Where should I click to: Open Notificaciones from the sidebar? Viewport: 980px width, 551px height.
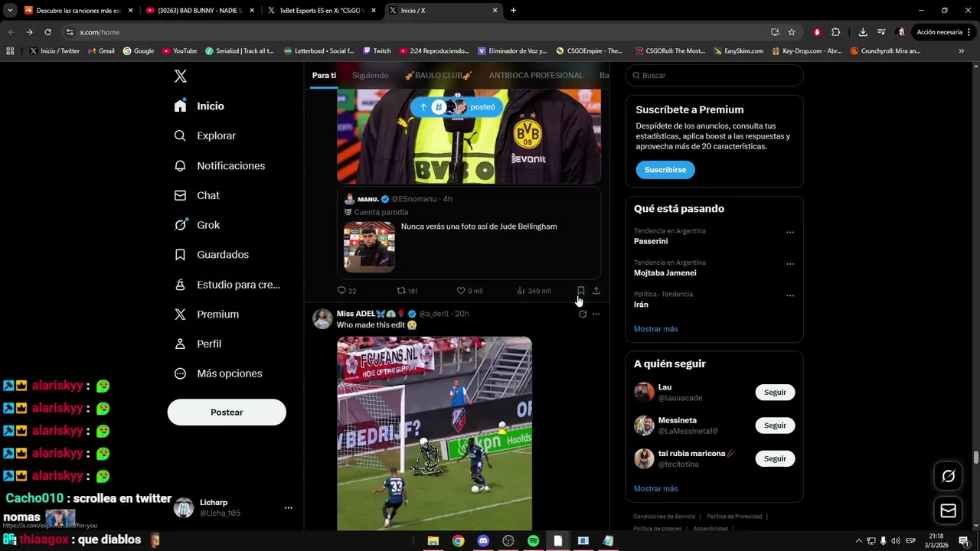219,165
